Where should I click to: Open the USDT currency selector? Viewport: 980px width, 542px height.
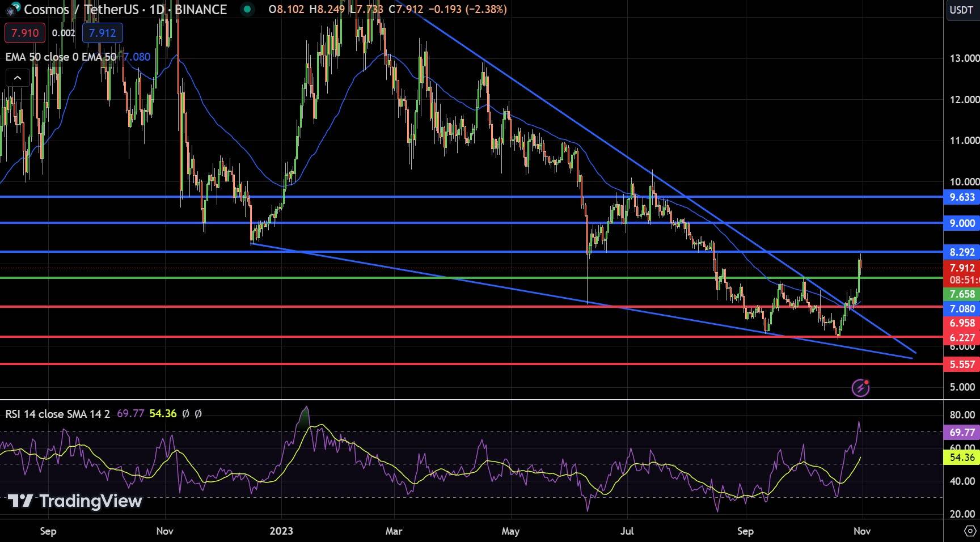tap(962, 10)
